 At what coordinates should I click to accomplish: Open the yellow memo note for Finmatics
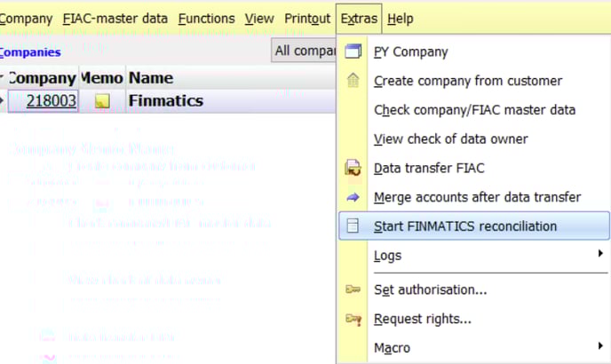click(x=102, y=101)
